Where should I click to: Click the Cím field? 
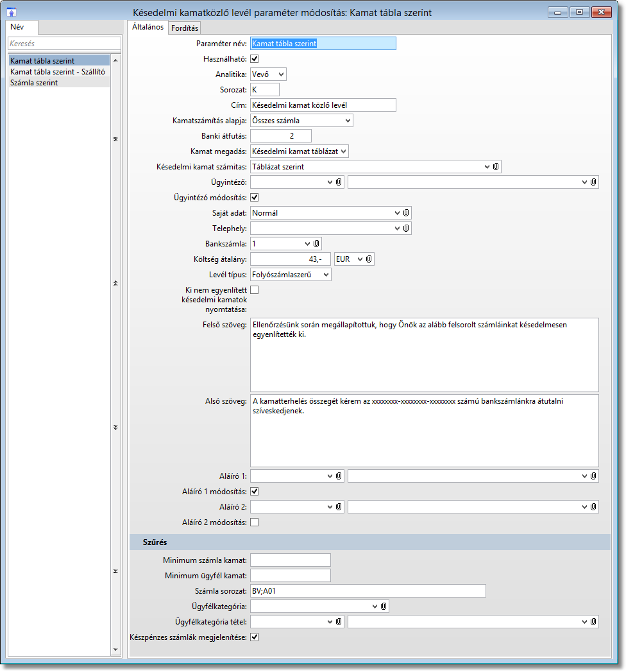click(x=323, y=105)
